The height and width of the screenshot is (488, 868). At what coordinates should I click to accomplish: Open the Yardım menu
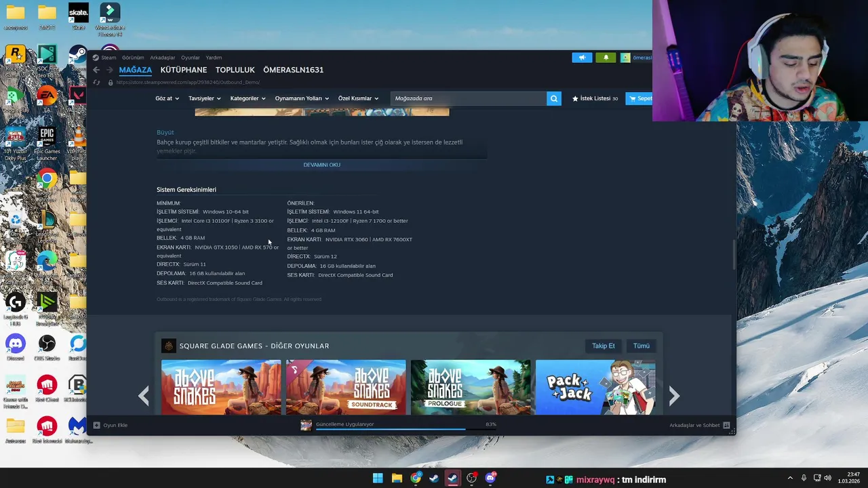[214, 58]
